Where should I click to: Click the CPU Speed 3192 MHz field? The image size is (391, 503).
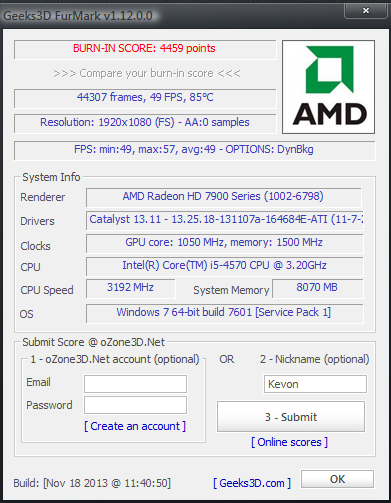pyautogui.click(x=131, y=288)
